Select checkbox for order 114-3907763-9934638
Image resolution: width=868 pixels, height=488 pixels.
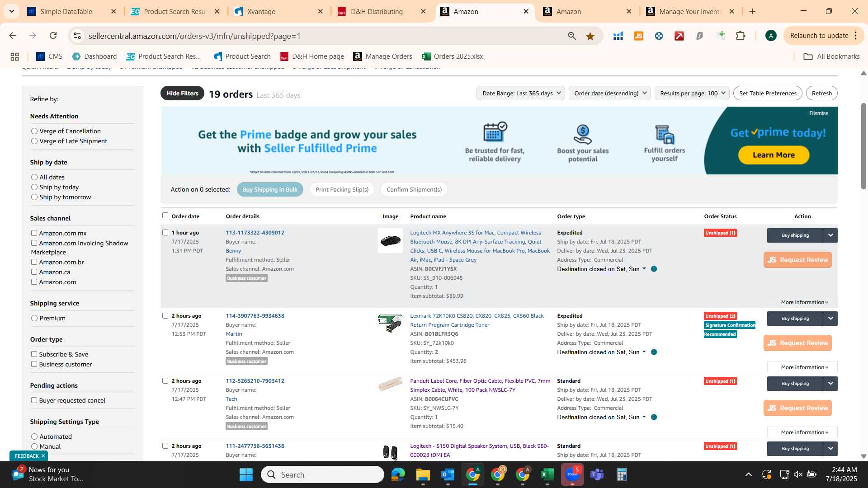tap(165, 316)
